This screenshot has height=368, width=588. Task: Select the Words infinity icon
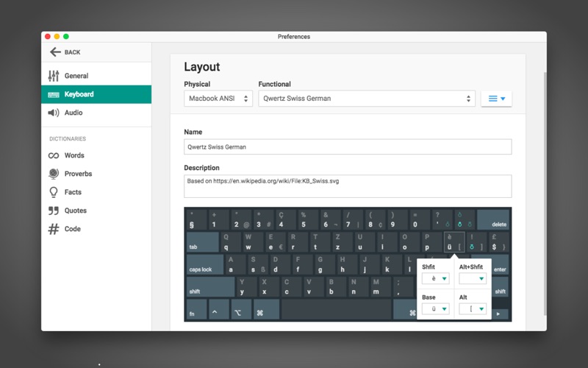click(54, 155)
